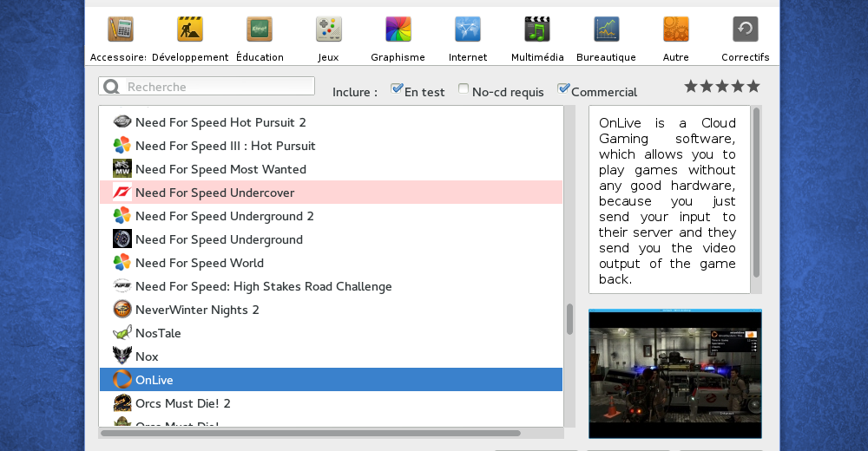Select the Internet category icon
The height and width of the screenshot is (451, 868).
468,30
